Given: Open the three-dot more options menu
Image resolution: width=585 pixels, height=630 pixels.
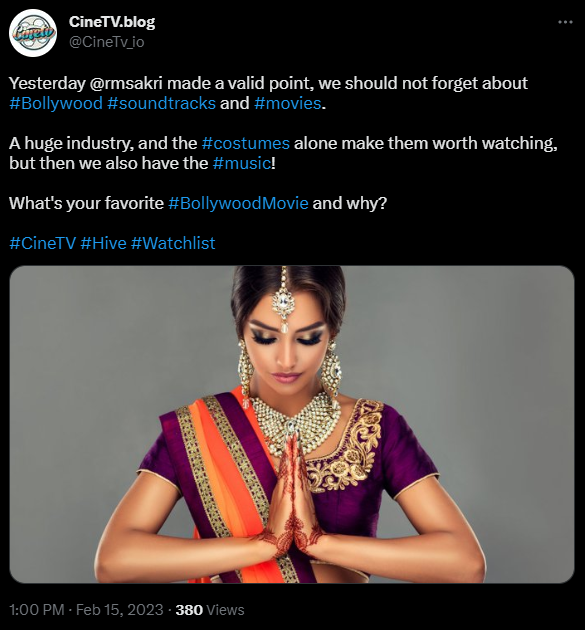Looking at the screenshot, I should [565, 22].
